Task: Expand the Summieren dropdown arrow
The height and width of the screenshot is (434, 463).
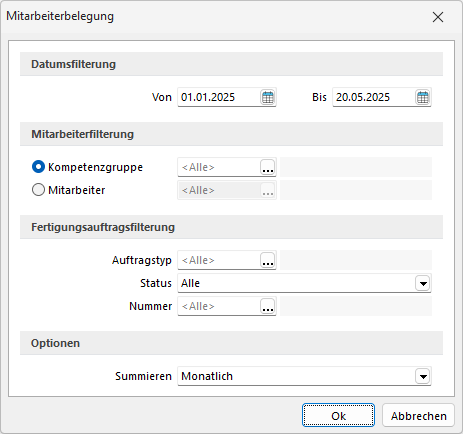Action: pyautogui.click(x=423, y=376)
